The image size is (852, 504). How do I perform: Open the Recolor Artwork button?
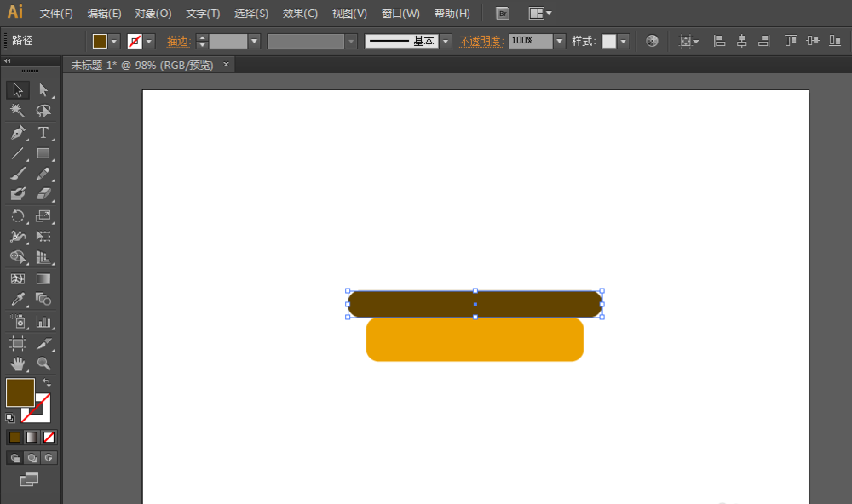652,41
